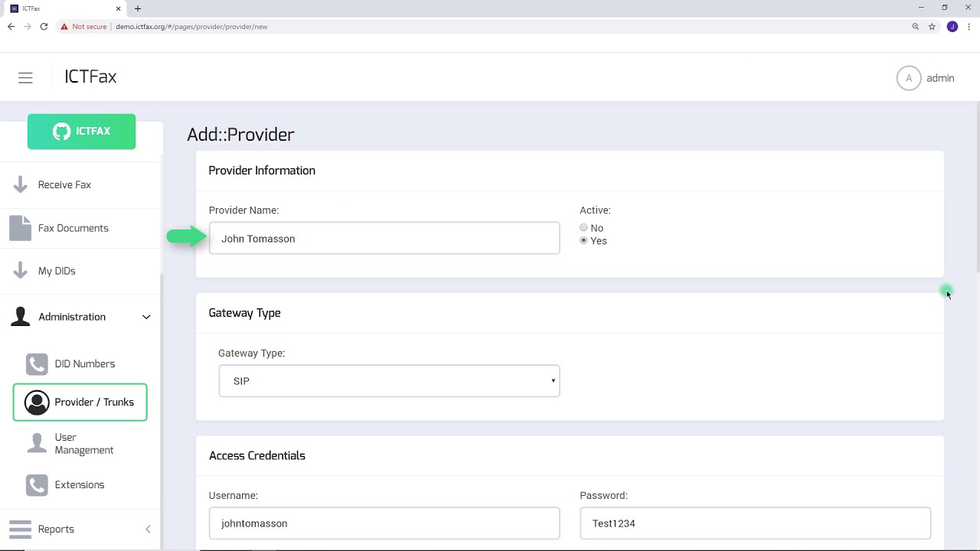Open My DIDs in the sidebar

[x=57, y=271]
